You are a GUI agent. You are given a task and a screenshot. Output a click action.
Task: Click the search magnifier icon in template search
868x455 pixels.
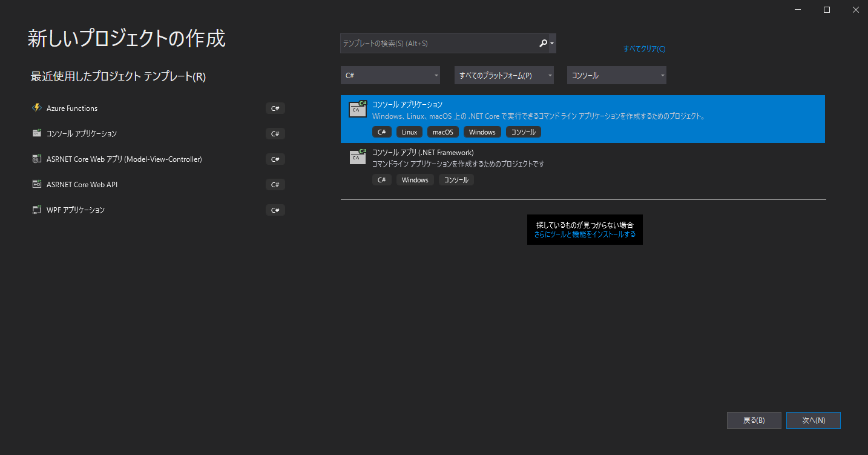[x=543, y=43]
